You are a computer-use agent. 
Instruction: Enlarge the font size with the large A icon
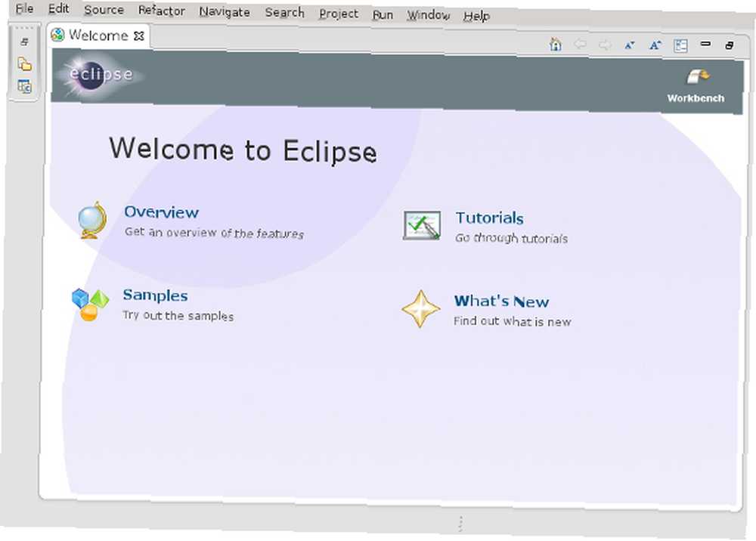[x=655, y=45]
